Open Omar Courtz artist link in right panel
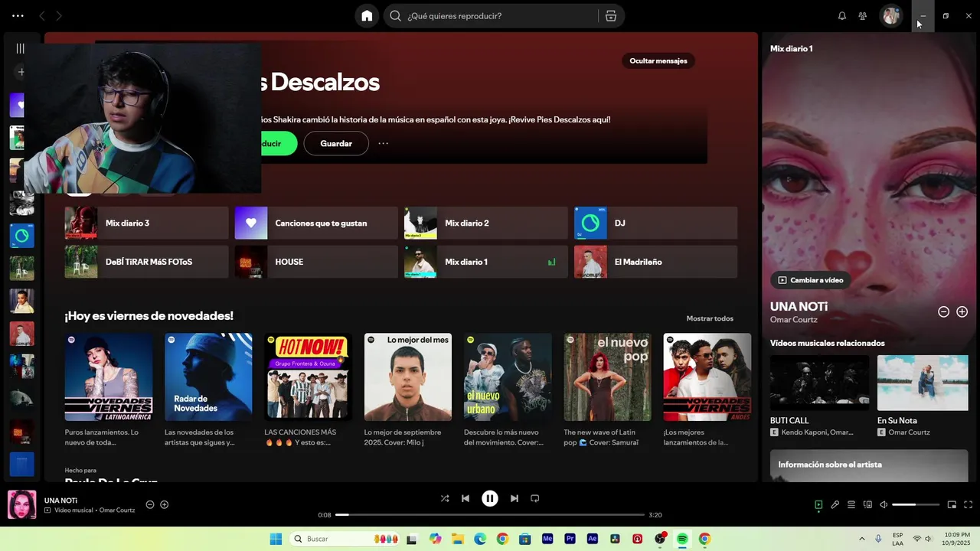This screenshot has height=551, width=980. 793,320
